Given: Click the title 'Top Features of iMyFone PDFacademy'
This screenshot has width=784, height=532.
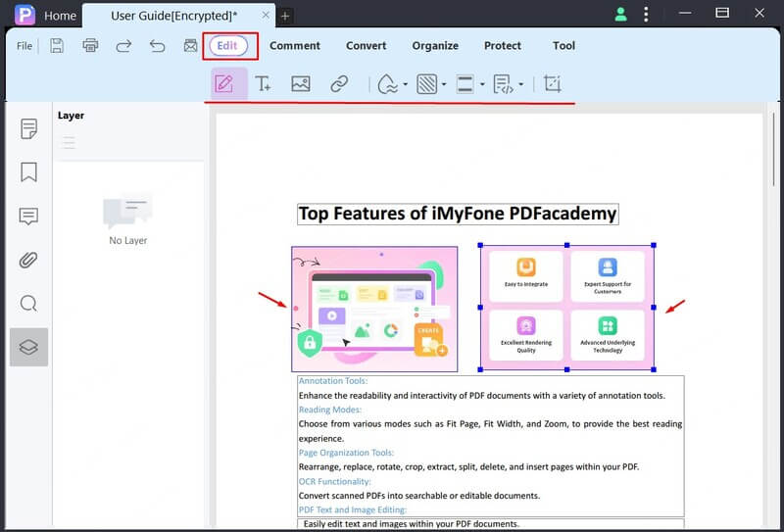Looking at the screenshot, I should click(458, 214).
